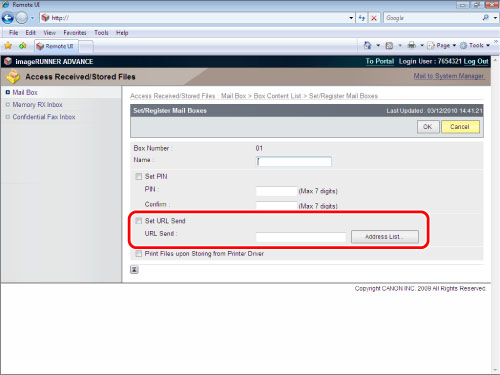This screenshot has width=500, height=375.
Task: Open the Tools menu in menu bar
Action: coord(101,33)
